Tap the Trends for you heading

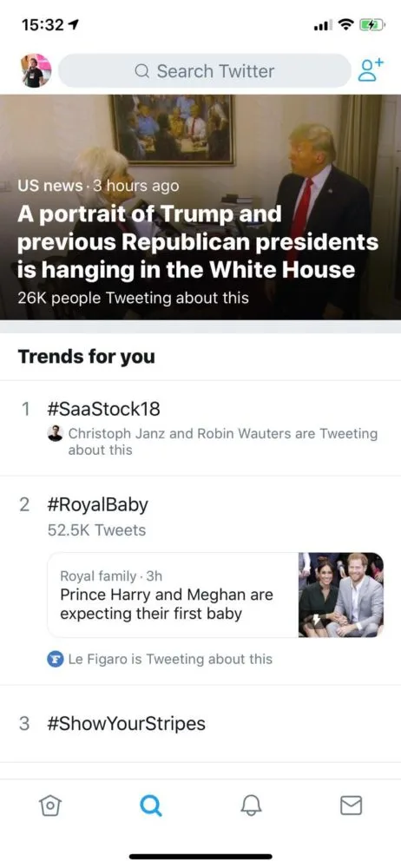87,357
